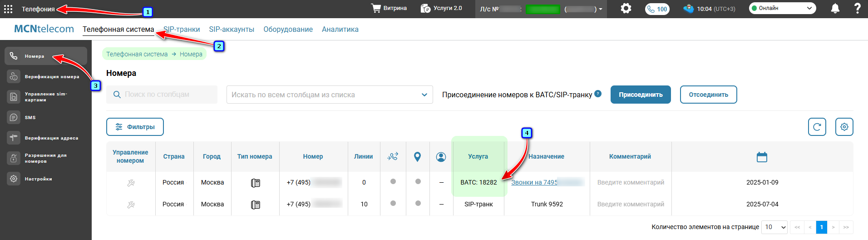
Task: Click the time zone 10:04 indicator
Action: click(710, 9)
